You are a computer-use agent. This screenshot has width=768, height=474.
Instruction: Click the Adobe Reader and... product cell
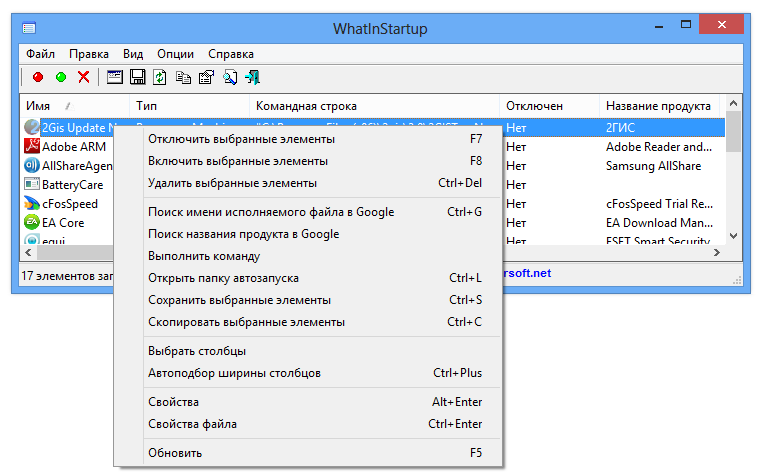pyautogui.click(x=659, y=146)
